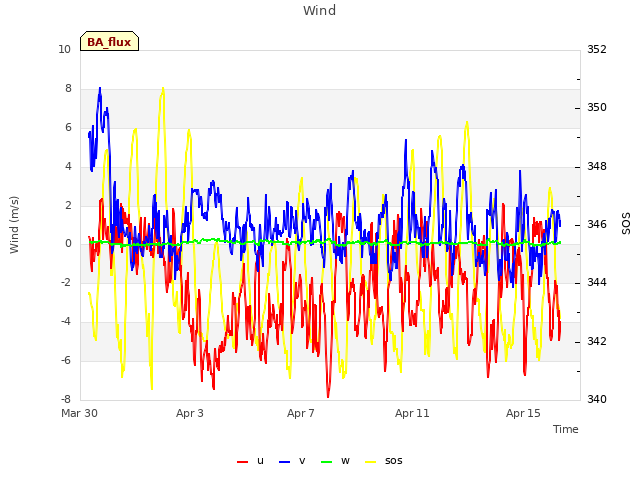Screen dimensions: 640x480
Task: Select the 'sos' legend label text
Action: point(393,461)
